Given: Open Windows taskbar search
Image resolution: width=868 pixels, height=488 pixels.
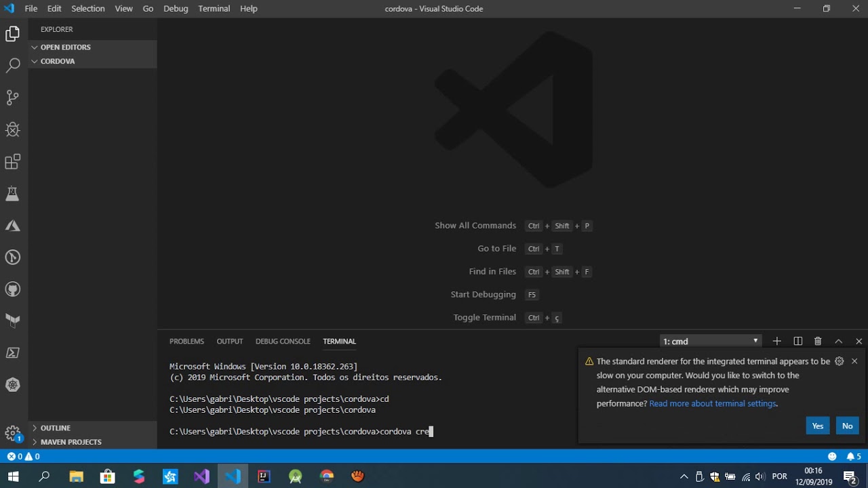Looking at the screenshot, I should pos(44,476).
